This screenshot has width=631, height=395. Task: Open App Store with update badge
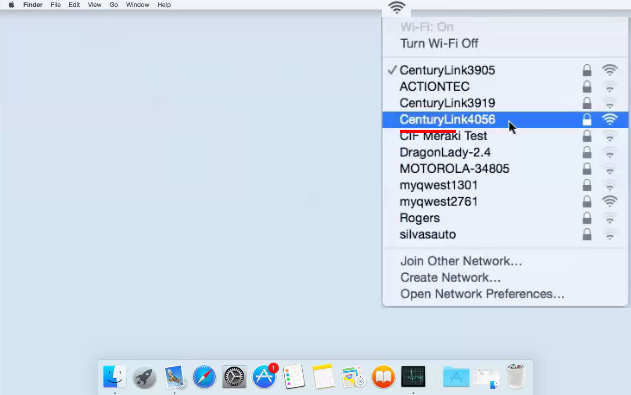pyautogui.click(x=264, y=376)
